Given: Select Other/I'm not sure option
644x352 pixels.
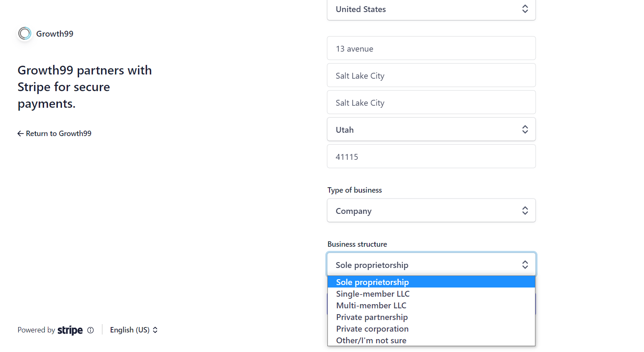Looking at the screenshot, I should tap(371, 340).
